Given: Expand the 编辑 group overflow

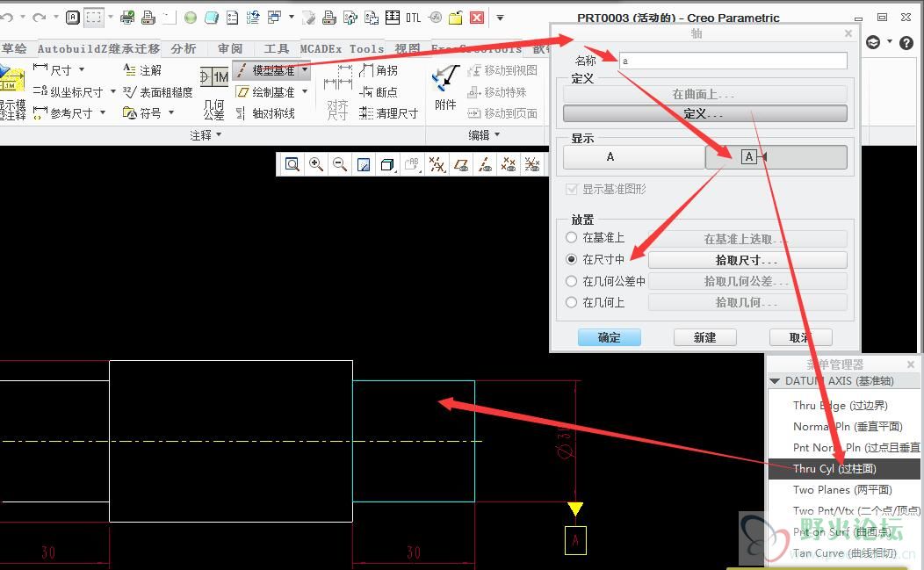Looking at the screenshot, I should tap(484, 135).
